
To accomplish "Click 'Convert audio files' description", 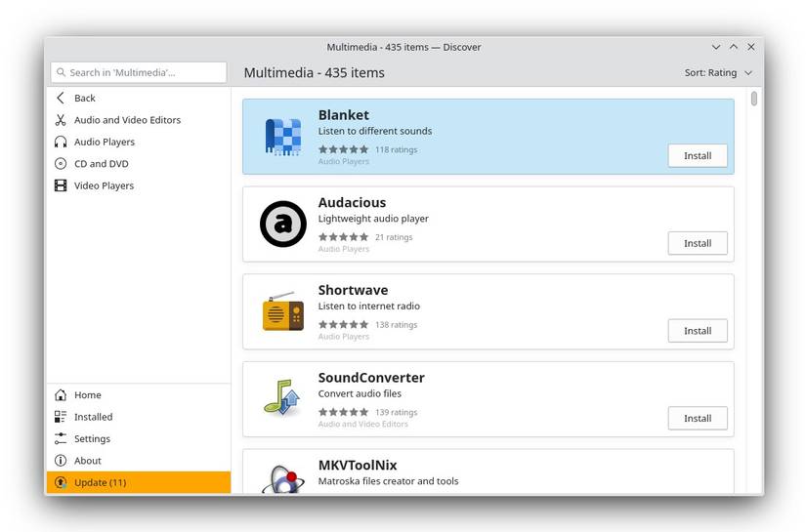I will click(x=360, y=393).
